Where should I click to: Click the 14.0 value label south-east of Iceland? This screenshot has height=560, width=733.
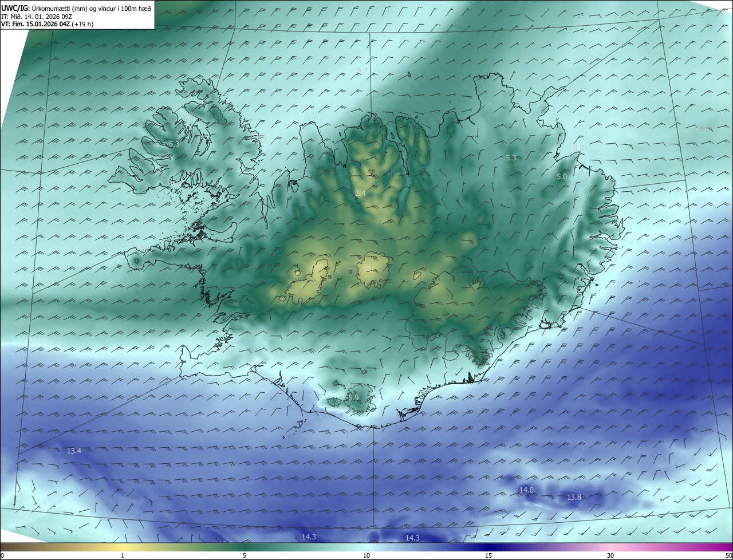[526, 490]
